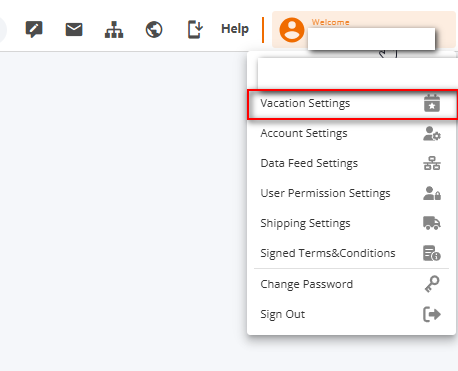This screenshot has height=371, width=458.
Task: Click the globe icon
Action: 154,29
